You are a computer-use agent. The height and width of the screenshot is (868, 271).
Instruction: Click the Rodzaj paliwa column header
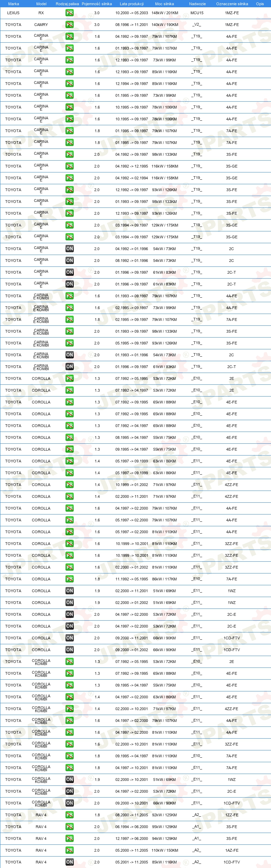click(x=67, y=4)
